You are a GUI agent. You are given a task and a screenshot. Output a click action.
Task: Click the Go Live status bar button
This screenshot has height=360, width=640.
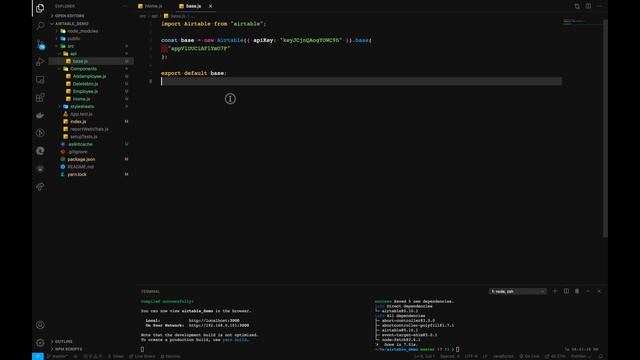(529, 356)
